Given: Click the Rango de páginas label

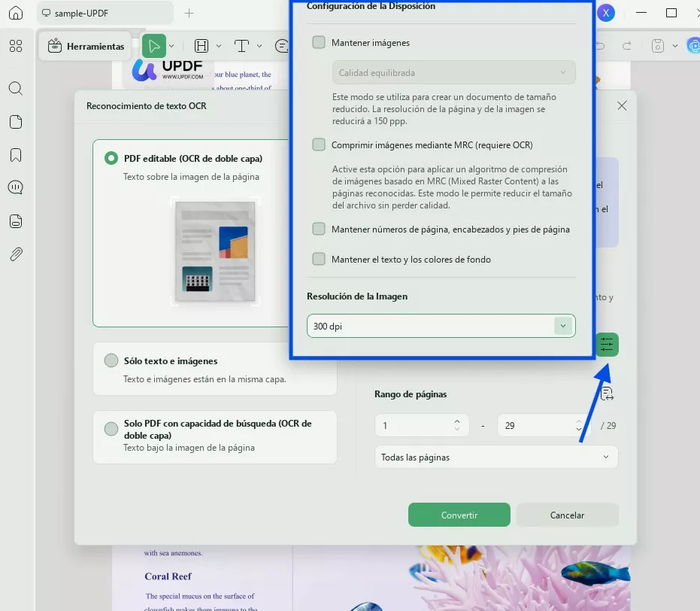Looking at the screenshot, I should [411, 394].
